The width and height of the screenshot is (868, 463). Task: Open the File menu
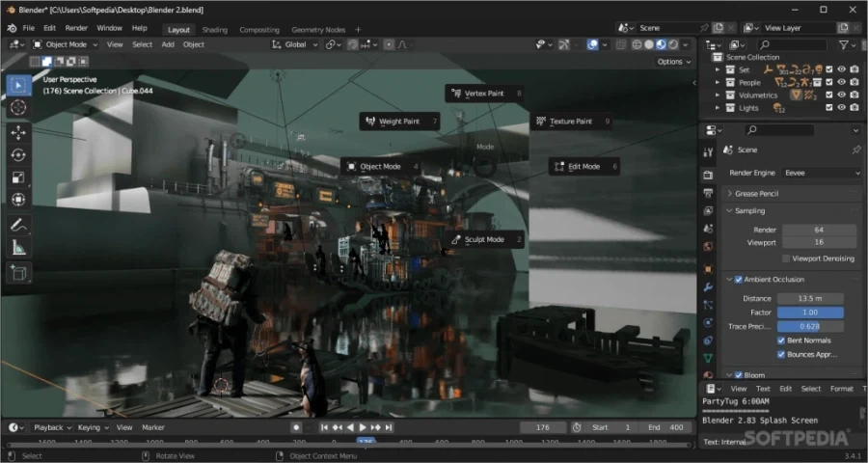[x=28, y=28]
